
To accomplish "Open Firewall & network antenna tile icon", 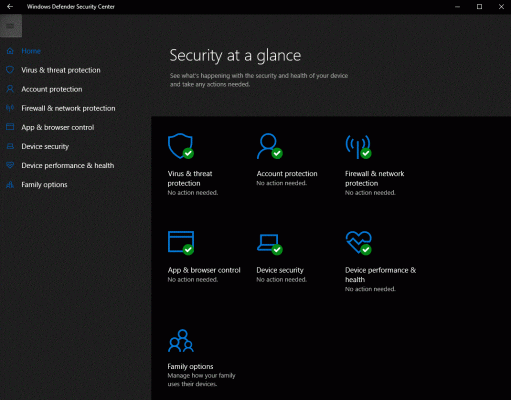I will pos(358,147).
